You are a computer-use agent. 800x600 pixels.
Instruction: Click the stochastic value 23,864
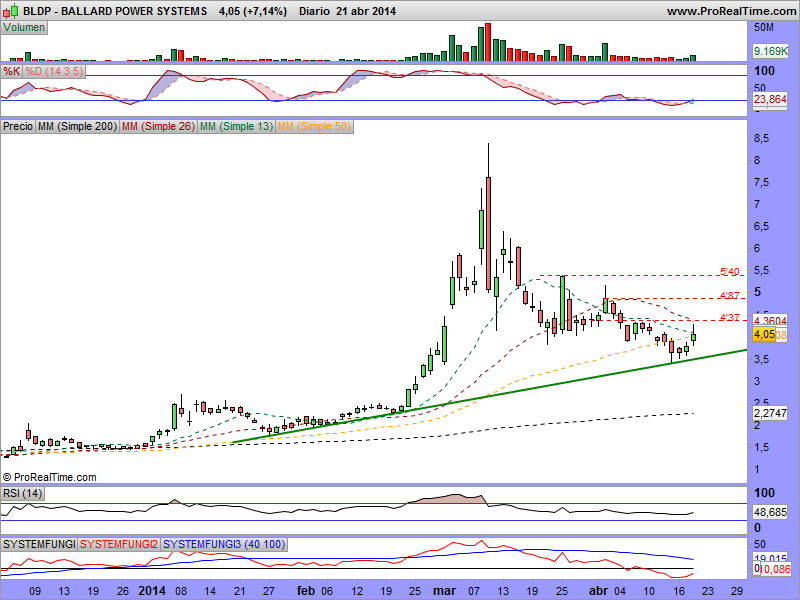pyautogui.click(x=770, y=99)
